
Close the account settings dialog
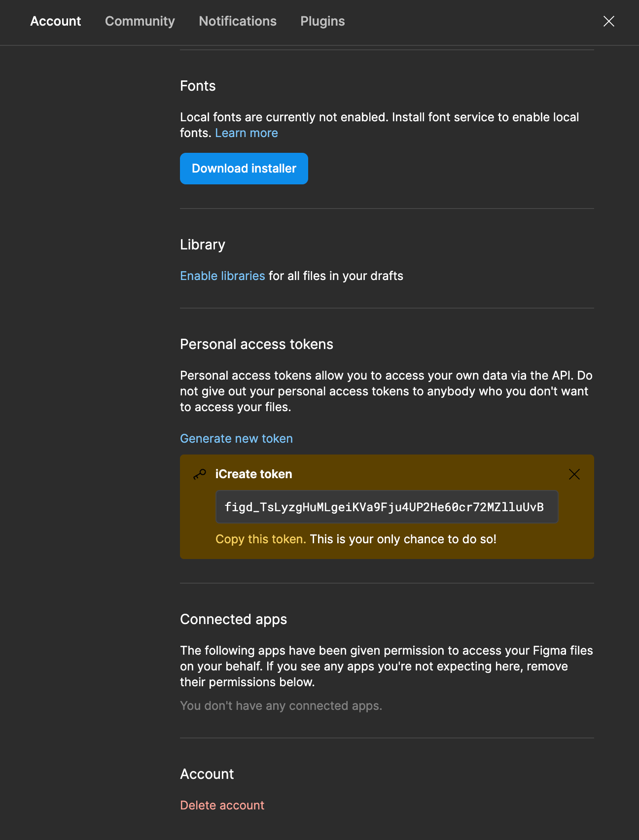coord(609,21)
